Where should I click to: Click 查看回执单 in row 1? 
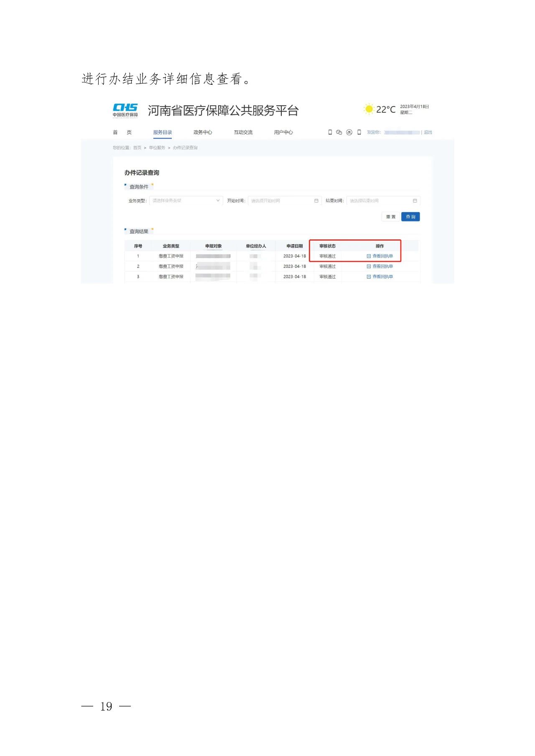coord(380,256)
